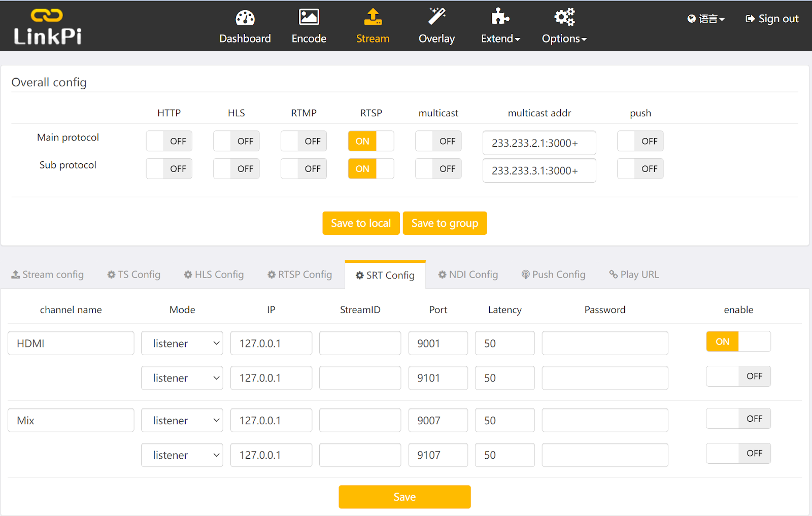
Task: Click the Options gears icon
Action: (x=564, y=17)
